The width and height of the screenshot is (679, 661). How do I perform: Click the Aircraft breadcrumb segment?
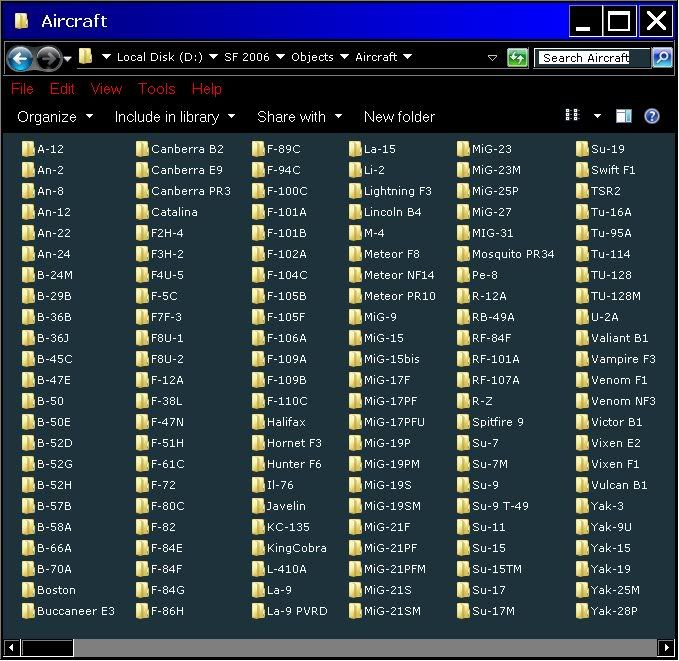(x=376, y=57)
